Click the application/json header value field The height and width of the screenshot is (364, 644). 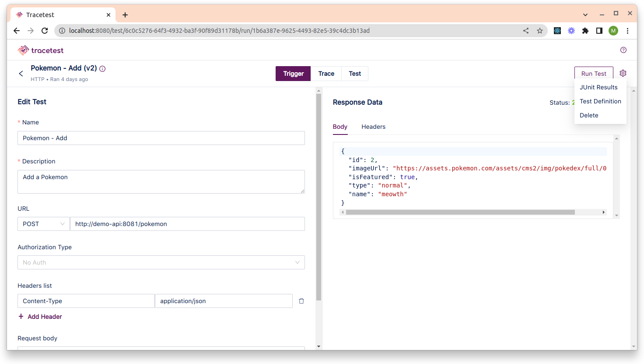(x=224, y=301)
